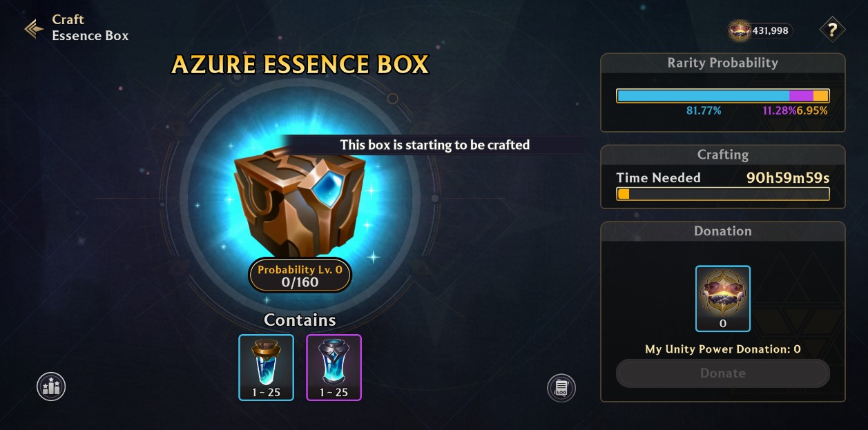This screenshot has height=430, width=868.
Task: Tap the Craft Essence Box title
Action: (90, 28)
